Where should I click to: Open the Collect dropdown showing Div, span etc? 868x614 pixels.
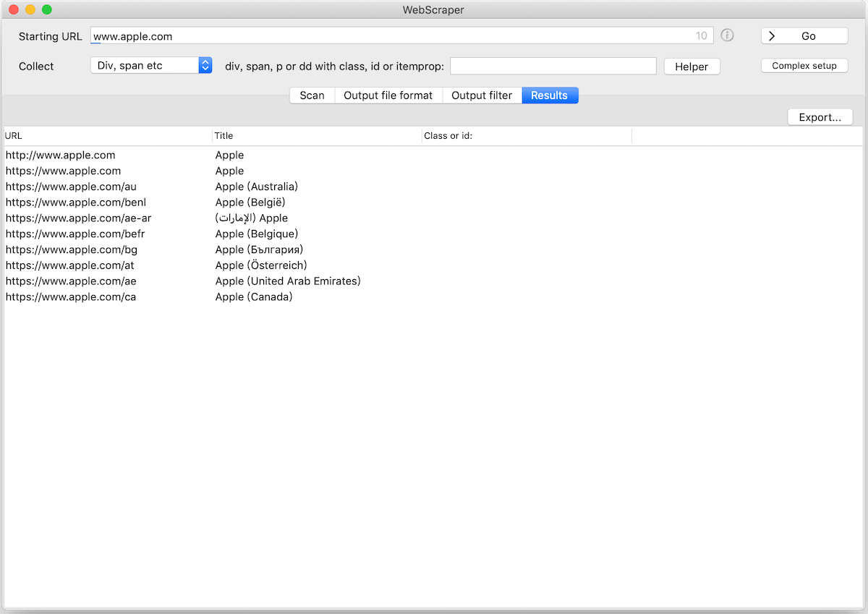coord(151,65)
